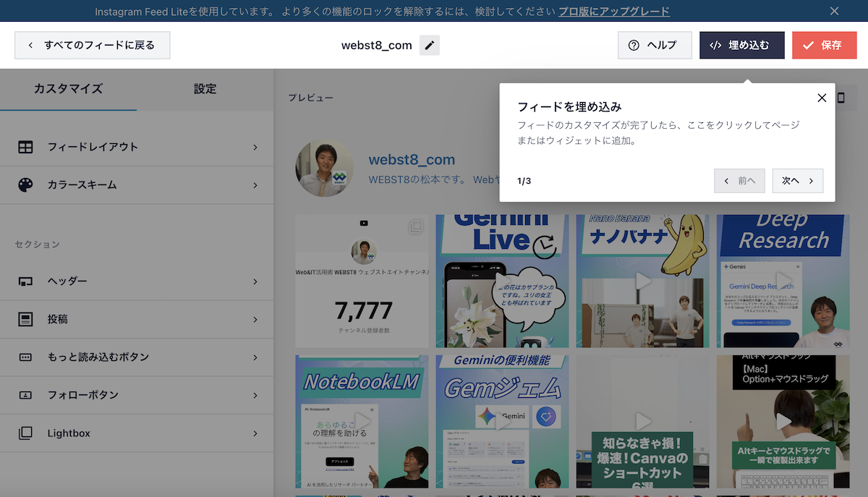Expand the フォローボタン settings chevron
This screenshot has height=497, width=868.
(x=255, y=395)
